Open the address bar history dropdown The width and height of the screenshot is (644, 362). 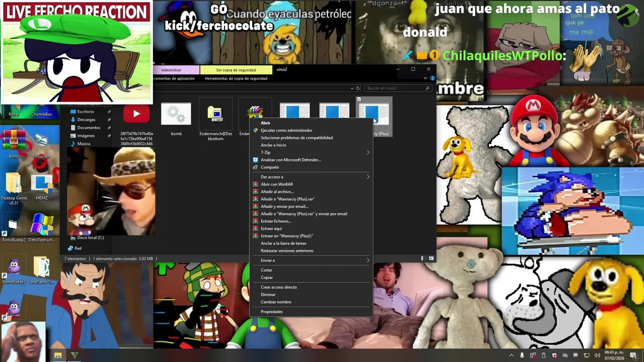[x=352, y=88]
